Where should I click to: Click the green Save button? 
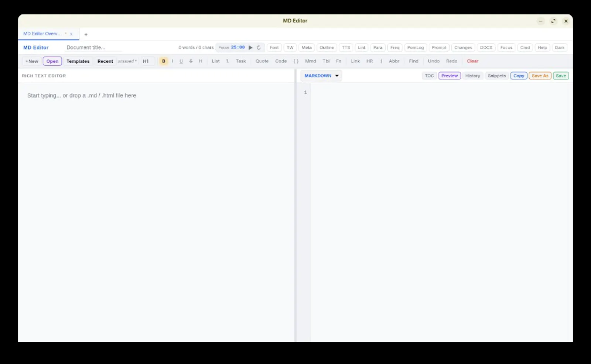click(561, 76)
